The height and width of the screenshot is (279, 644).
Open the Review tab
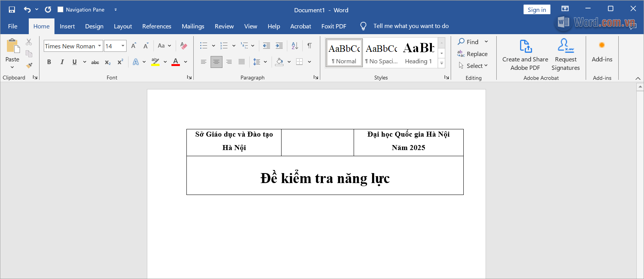pos(224,26)
